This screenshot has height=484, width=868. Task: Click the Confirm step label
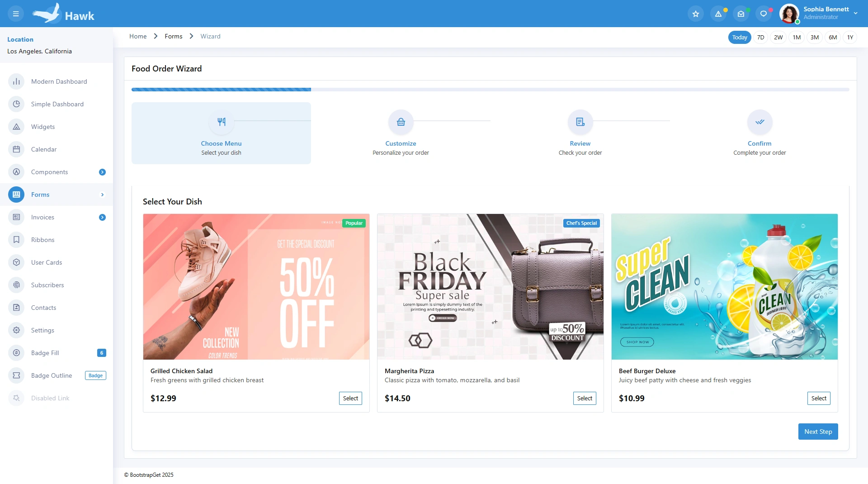(759, 143)
